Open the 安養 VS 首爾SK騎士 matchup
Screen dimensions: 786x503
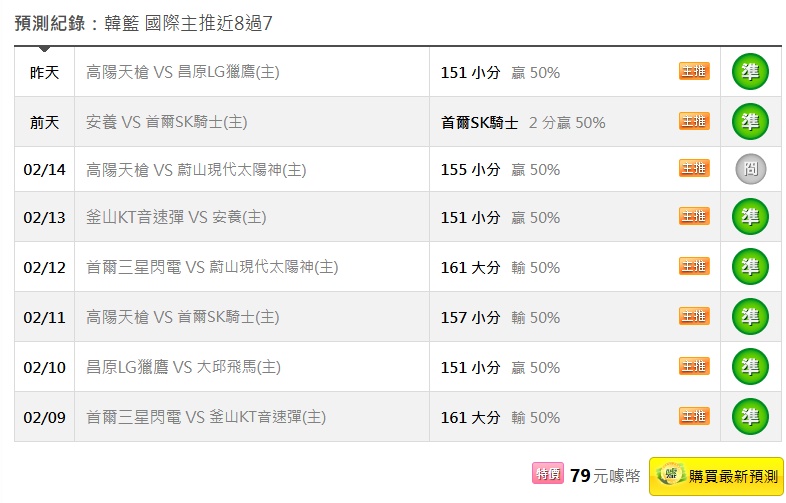click(167, 123)
